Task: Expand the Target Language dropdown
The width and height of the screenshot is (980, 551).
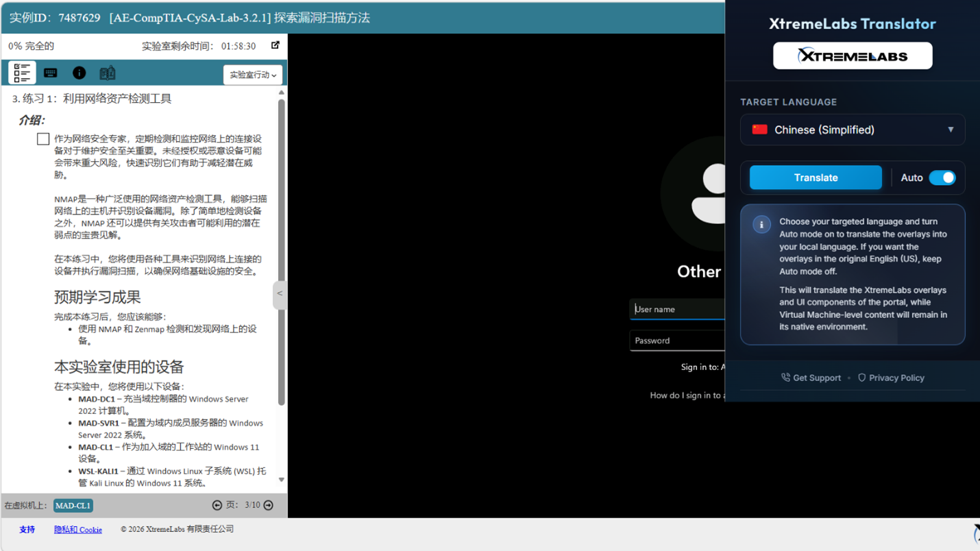Action: click(x=853, y=130)
